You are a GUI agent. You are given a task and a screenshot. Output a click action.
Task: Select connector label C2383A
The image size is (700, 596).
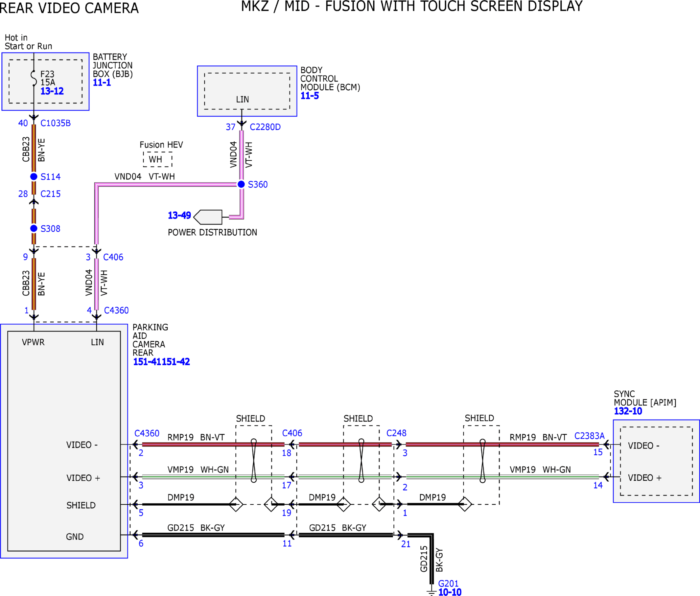pyautogui.click(x=590, y=436)
